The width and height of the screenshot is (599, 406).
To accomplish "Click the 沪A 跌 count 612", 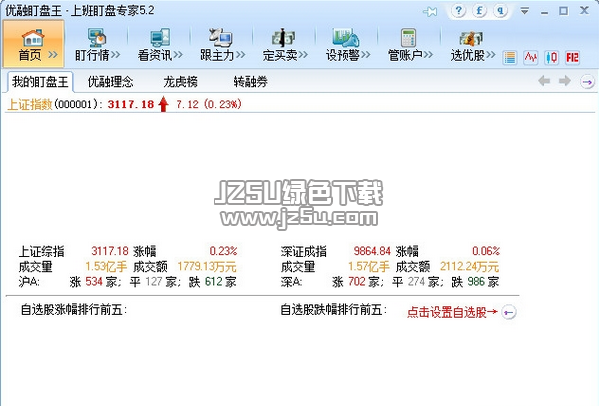I will click(214, 281).
